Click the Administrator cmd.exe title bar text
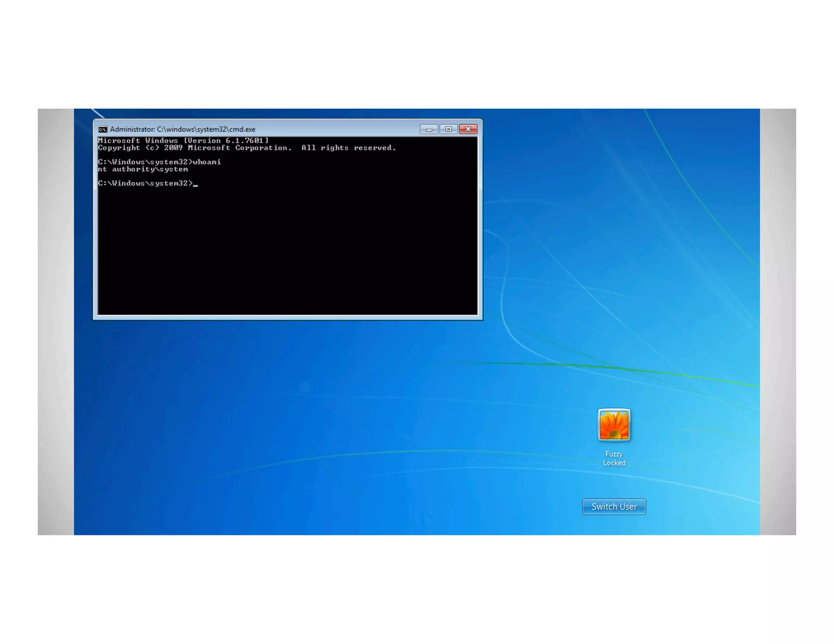Screen dimensions: 834x644 click(182, 129)
